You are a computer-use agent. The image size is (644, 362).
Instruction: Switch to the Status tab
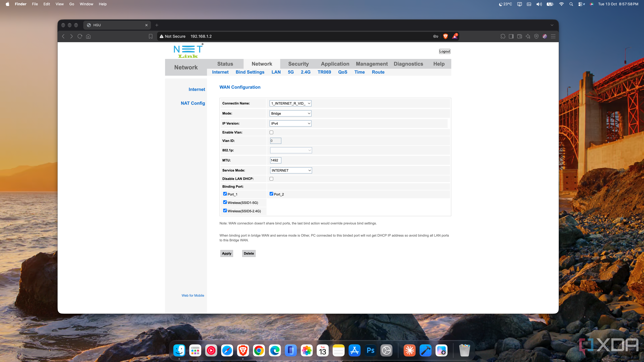coord(225,64)
